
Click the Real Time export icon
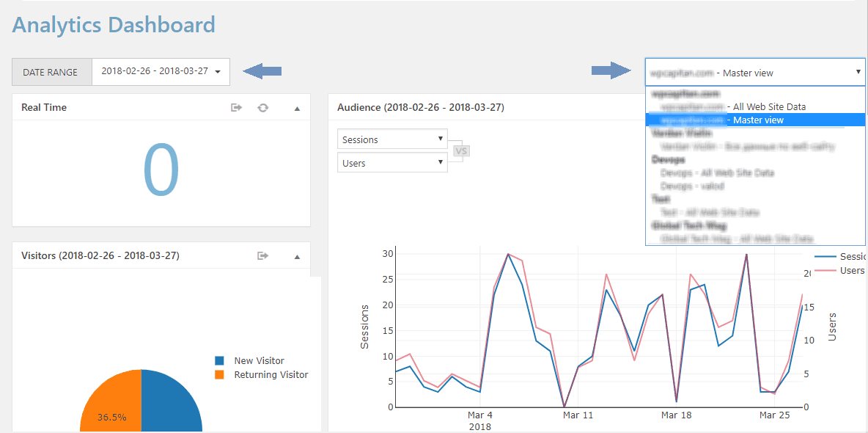[237, 108]
